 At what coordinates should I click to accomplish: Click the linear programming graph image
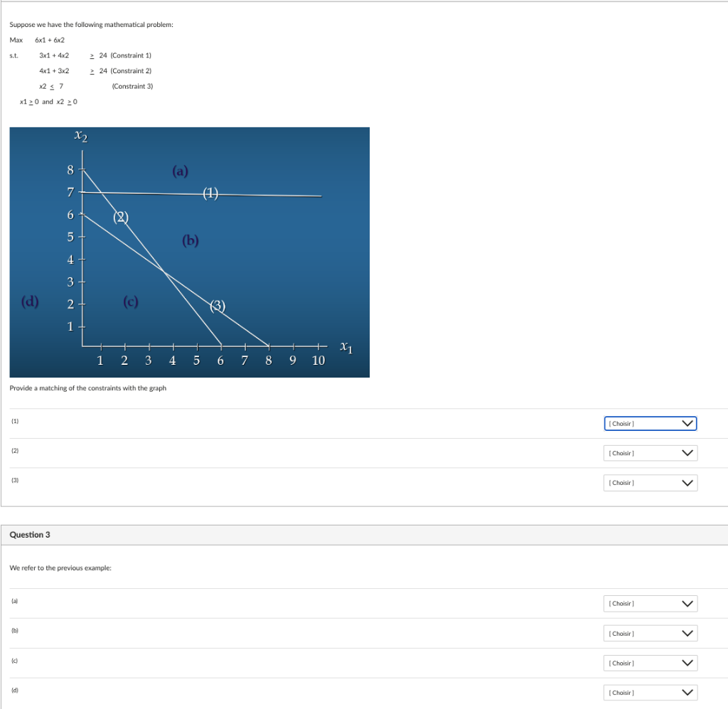point(189,252)
